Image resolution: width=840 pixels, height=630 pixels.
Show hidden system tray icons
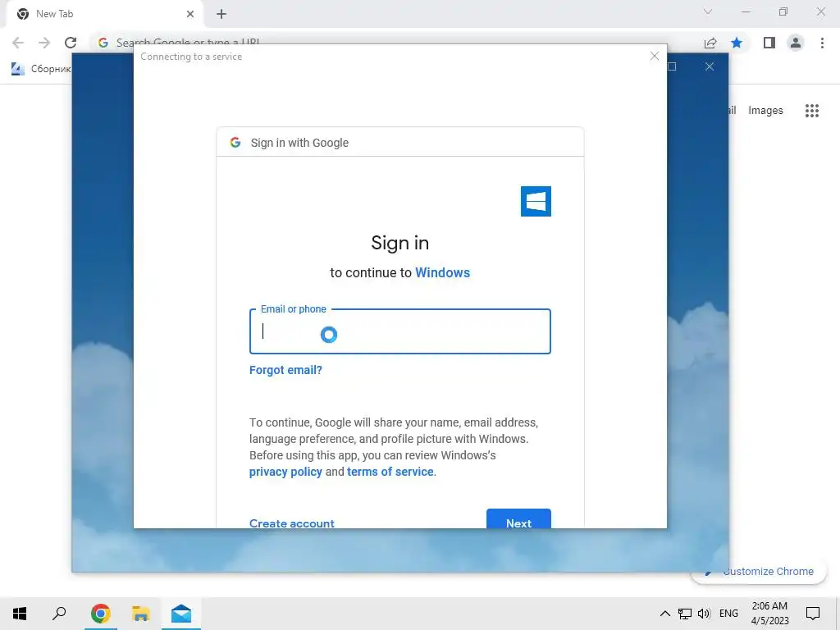[664, 614]
